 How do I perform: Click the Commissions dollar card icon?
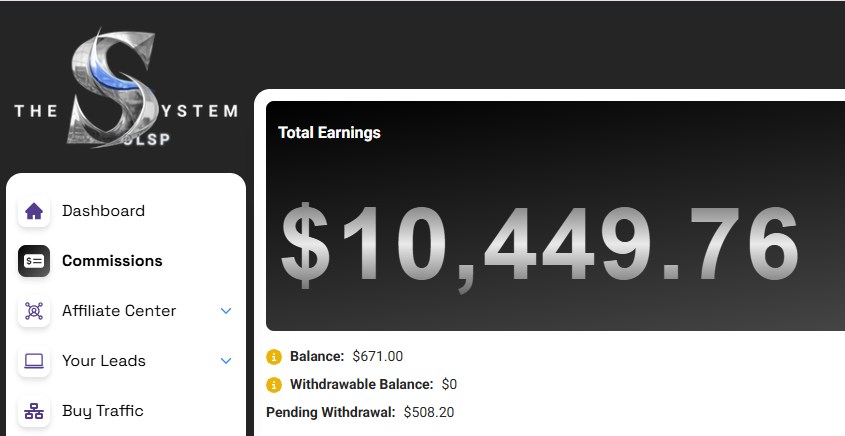(x=34, y=261)
